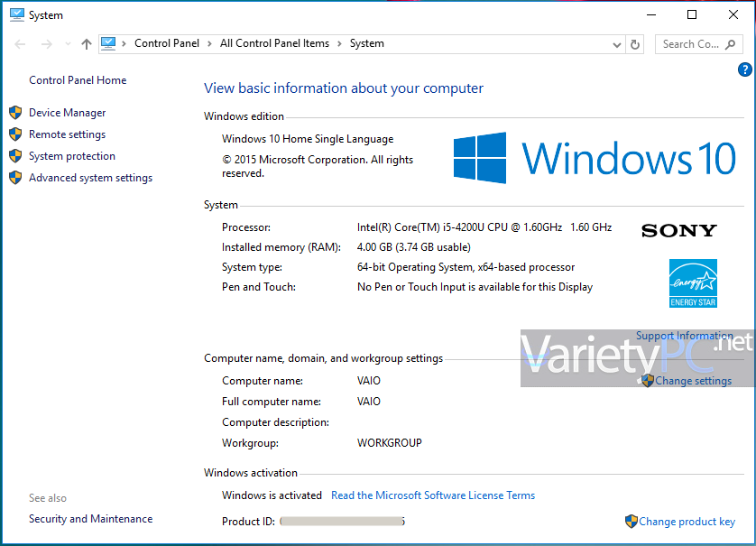Click the shield icon beside Device Manager
Screen dimensions: 756x546
click(15, 113)
